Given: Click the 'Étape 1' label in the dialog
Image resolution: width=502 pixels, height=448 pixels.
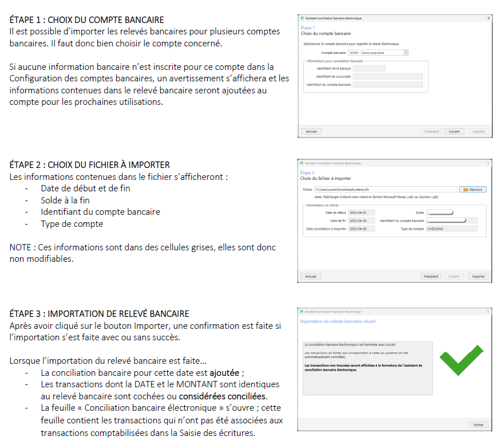Looking at the screenshot, I should (x=307, y=27).
